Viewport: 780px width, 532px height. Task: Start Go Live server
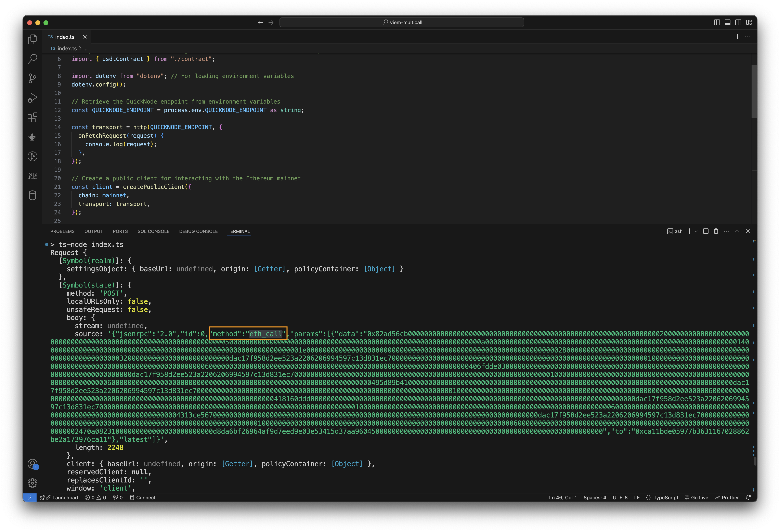697,497
